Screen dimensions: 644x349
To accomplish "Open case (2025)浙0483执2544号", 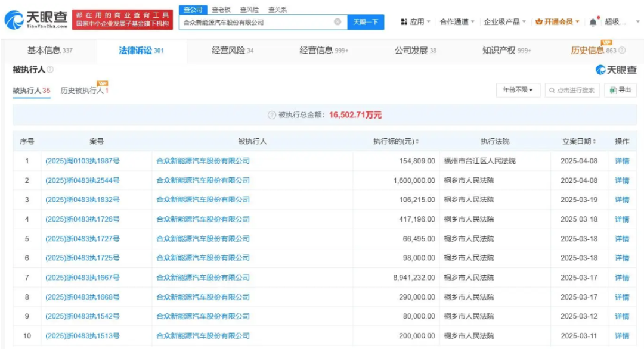I will [82, 180].
